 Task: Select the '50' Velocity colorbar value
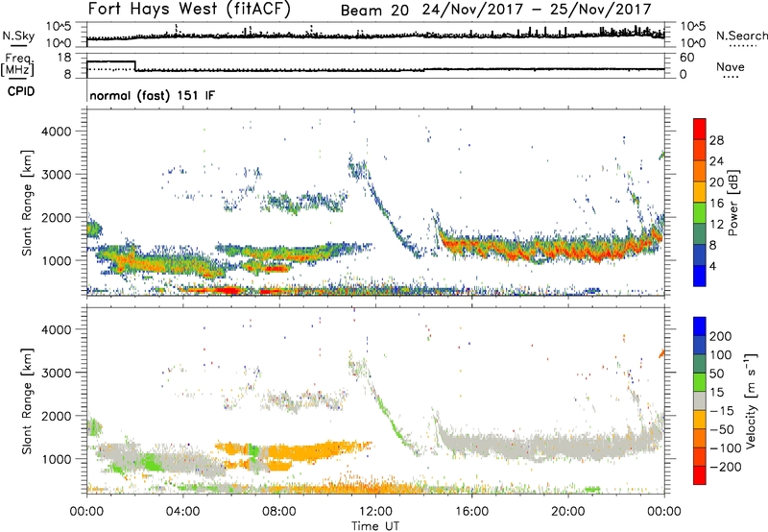pyautogui.click(x=717, y=374)
